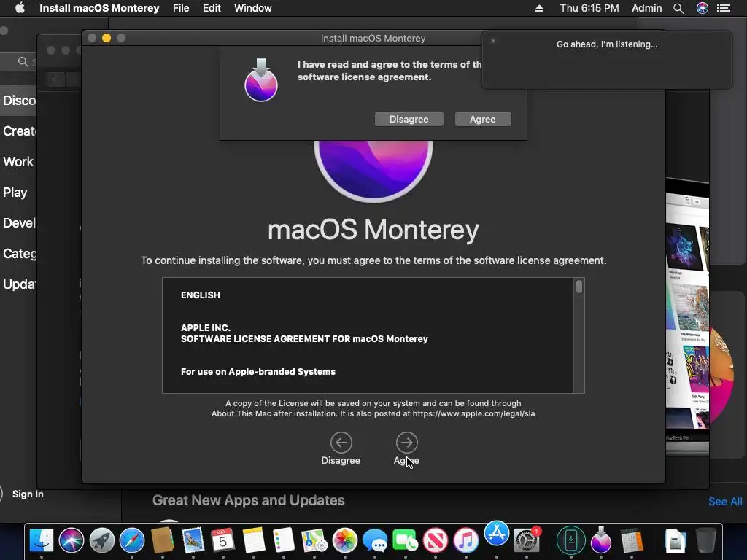Screen dimensions: 747x560
Task: Click the Disagree left-arrow icon at bottom
Action: tap(341, 443)
